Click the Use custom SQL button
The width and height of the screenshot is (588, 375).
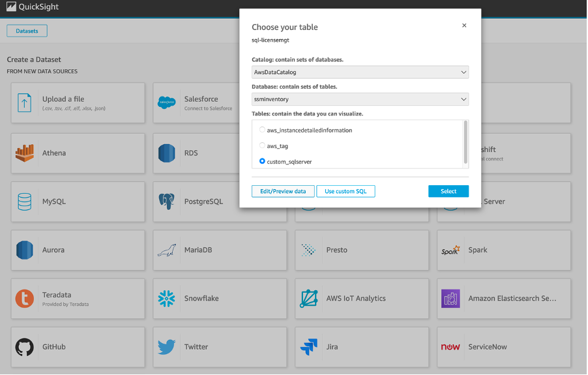[x=345, y=191]
